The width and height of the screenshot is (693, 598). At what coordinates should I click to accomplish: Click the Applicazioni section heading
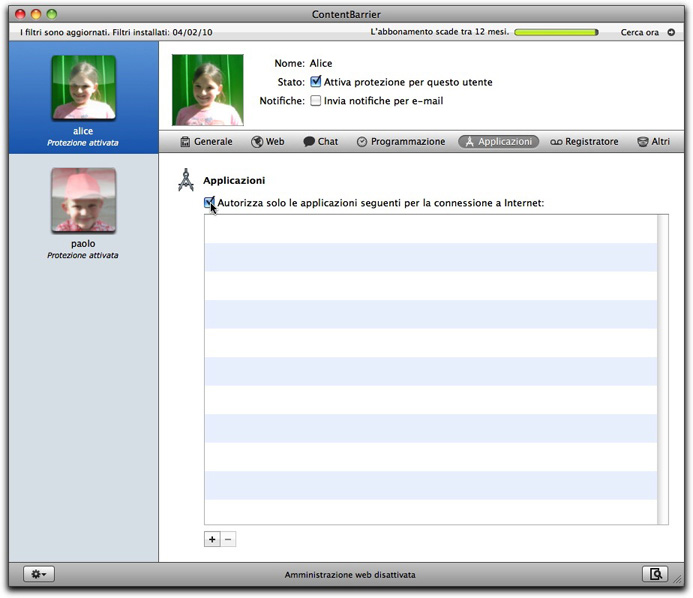(234, 180)
